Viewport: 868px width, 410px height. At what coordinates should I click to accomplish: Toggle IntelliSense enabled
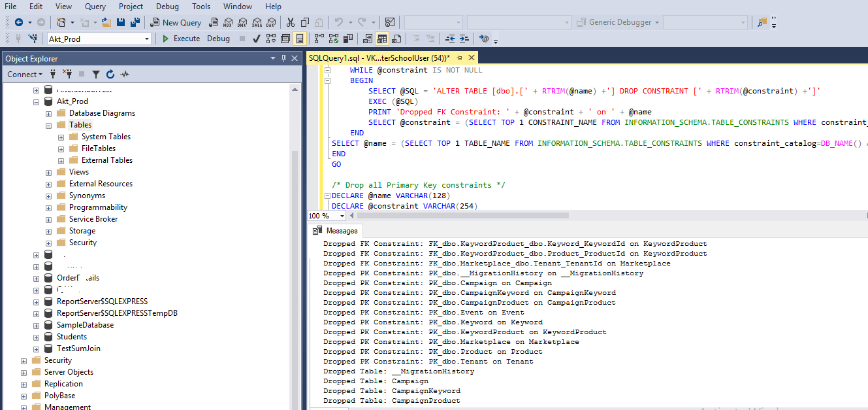[298, 39]
